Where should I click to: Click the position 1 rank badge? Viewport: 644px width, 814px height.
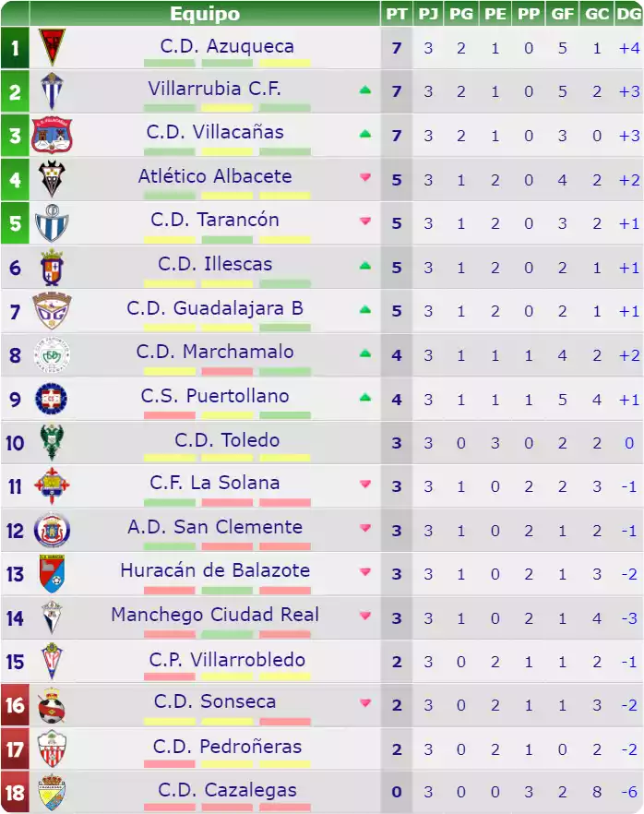coord(15,47)
